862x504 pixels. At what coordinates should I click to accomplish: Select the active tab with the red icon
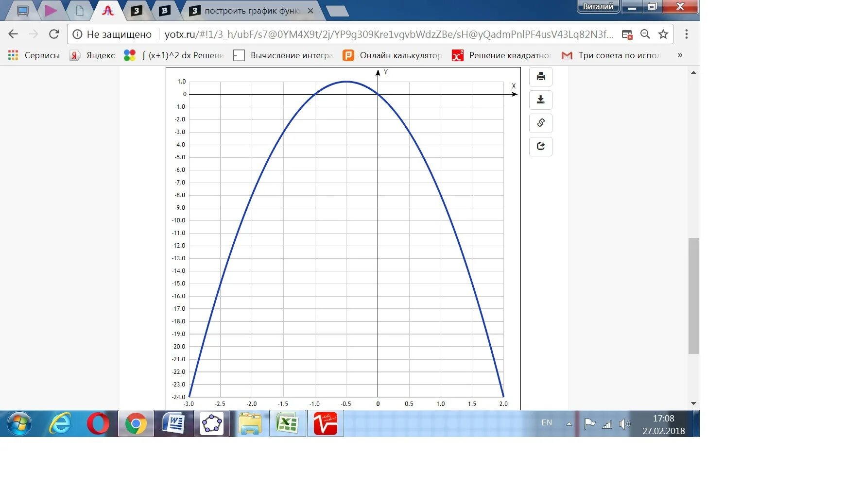coord(108,11)
